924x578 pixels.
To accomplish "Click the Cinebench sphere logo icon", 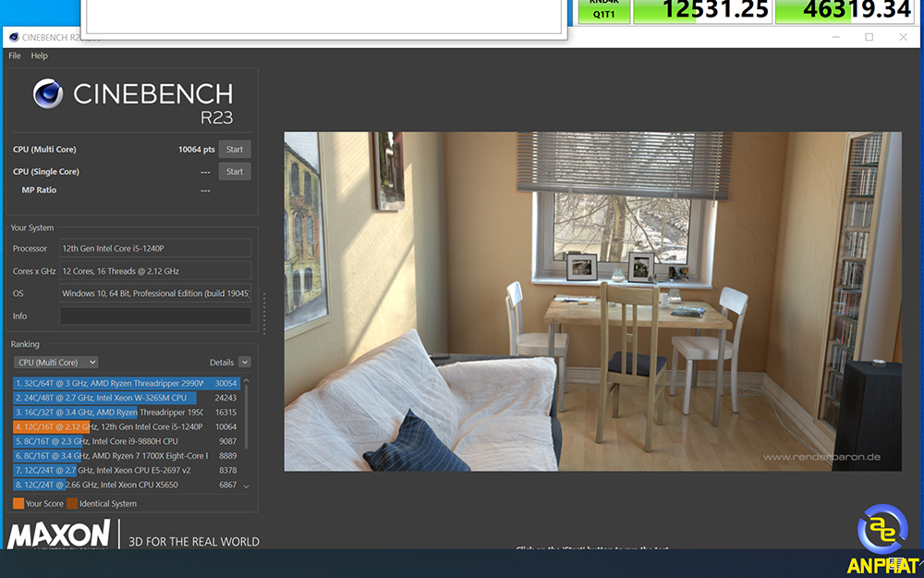I will coord(48,93).
